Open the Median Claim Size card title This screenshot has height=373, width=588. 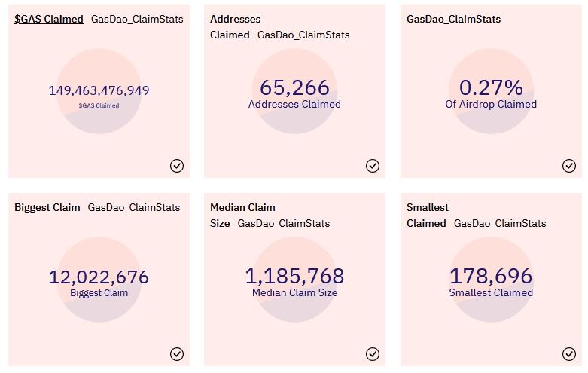[x=242, y=216]
